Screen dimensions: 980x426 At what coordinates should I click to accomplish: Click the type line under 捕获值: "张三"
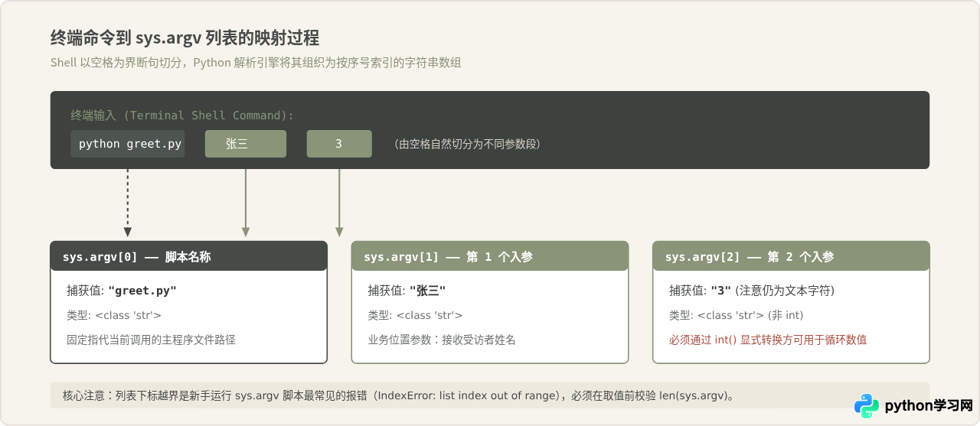pos(415,315)
